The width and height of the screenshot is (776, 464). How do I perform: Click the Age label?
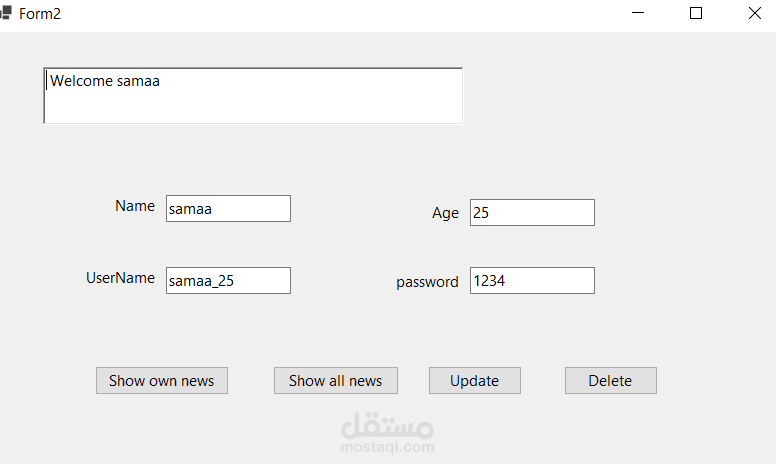point(445,212)
